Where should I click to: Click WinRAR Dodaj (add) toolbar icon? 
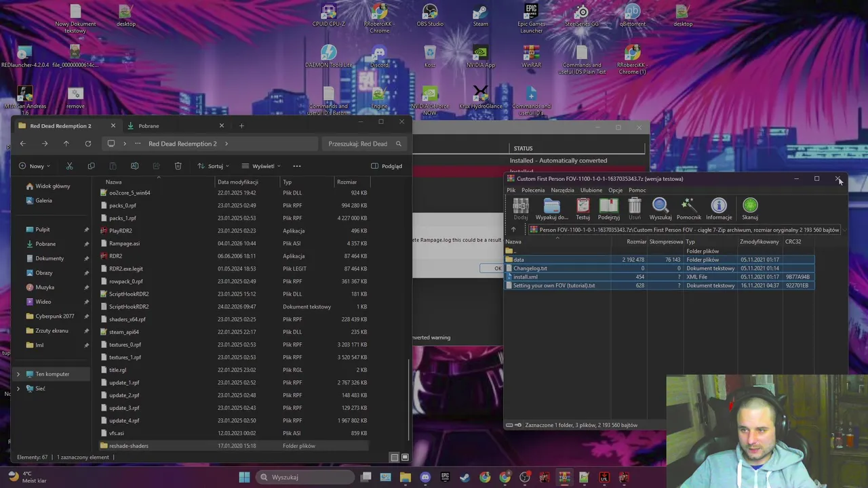pyautogui.click(x=521, y=208)
